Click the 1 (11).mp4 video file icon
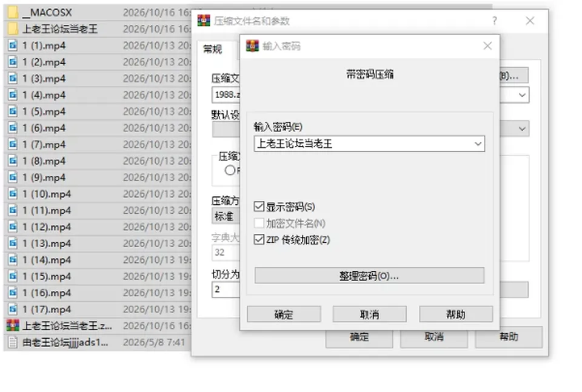Image resolution: width=582 pixels, height=392 pixels. (x=13, y=210)
